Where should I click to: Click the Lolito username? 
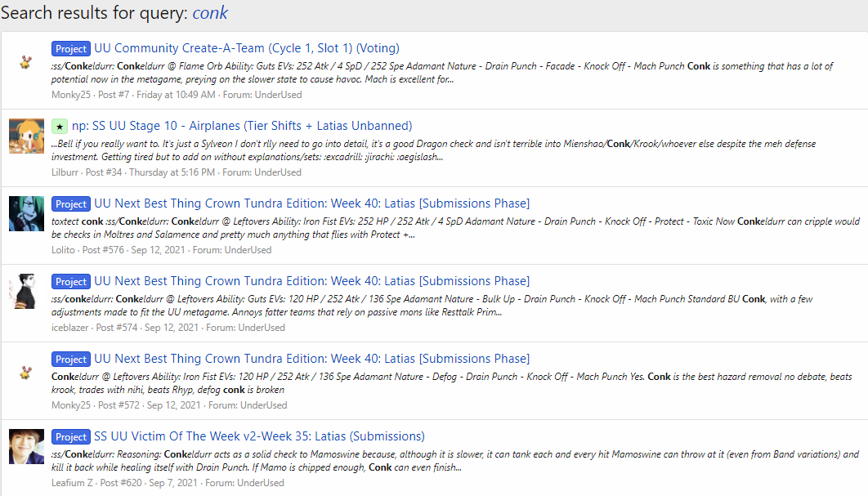tap(63, 250)
